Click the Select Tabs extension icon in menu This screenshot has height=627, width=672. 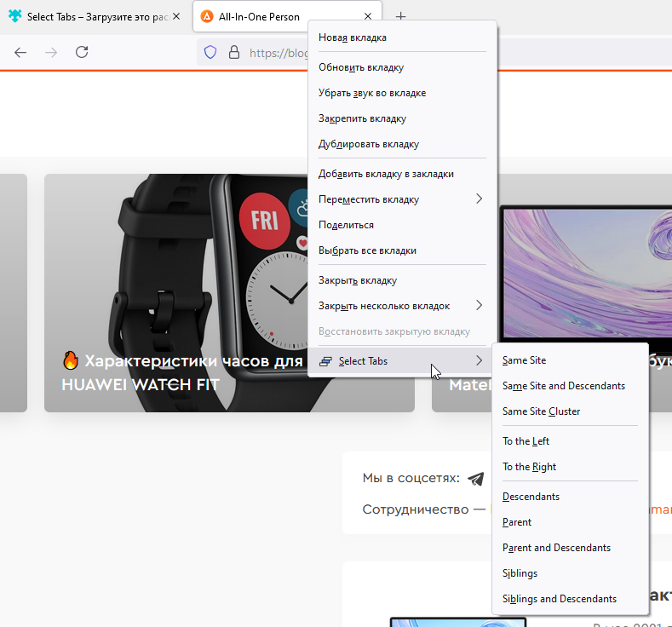(x=325, y=361)
